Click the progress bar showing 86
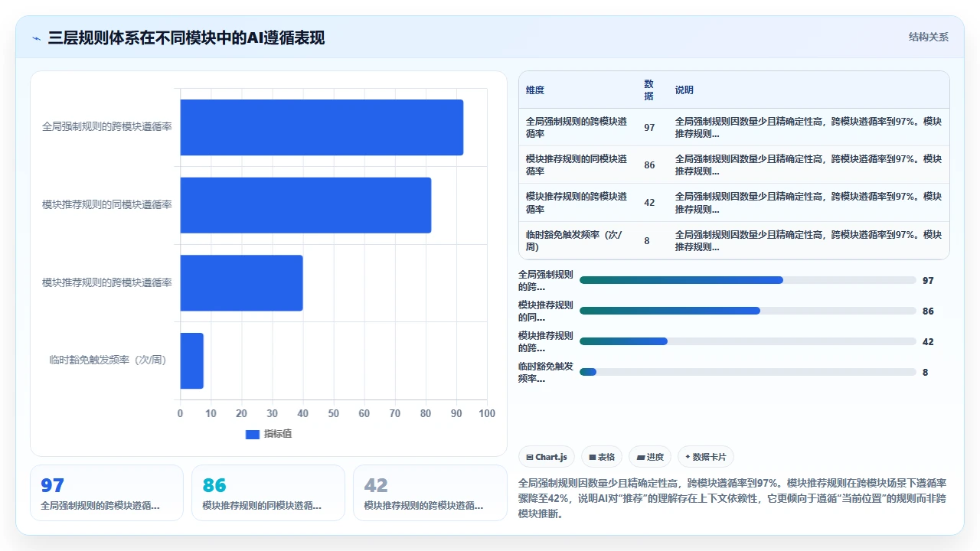Screen dimensions: 980x551 pyautogui.click(x=747, y=311)
